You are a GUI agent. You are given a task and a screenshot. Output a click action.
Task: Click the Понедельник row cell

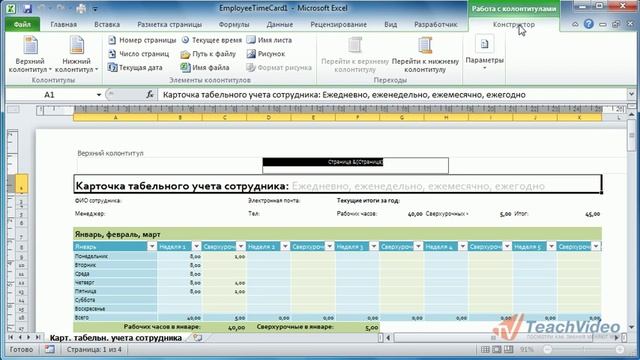click(115, 256)
